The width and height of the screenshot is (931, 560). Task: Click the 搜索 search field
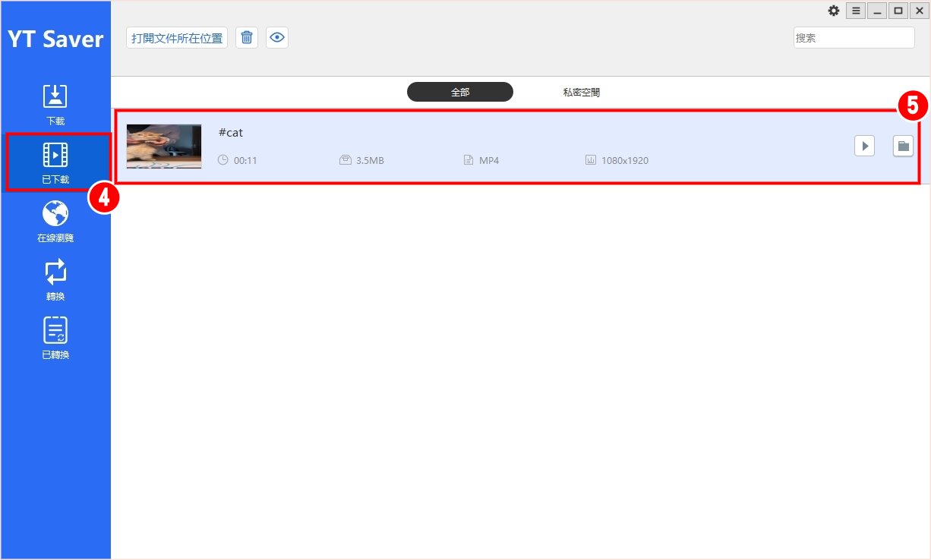854,37
